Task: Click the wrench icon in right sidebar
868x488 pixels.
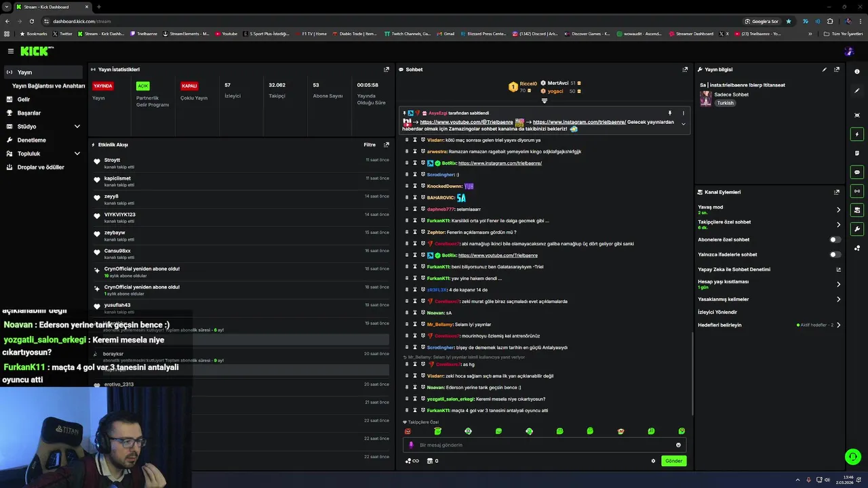Action: click(x=857, y=229)
